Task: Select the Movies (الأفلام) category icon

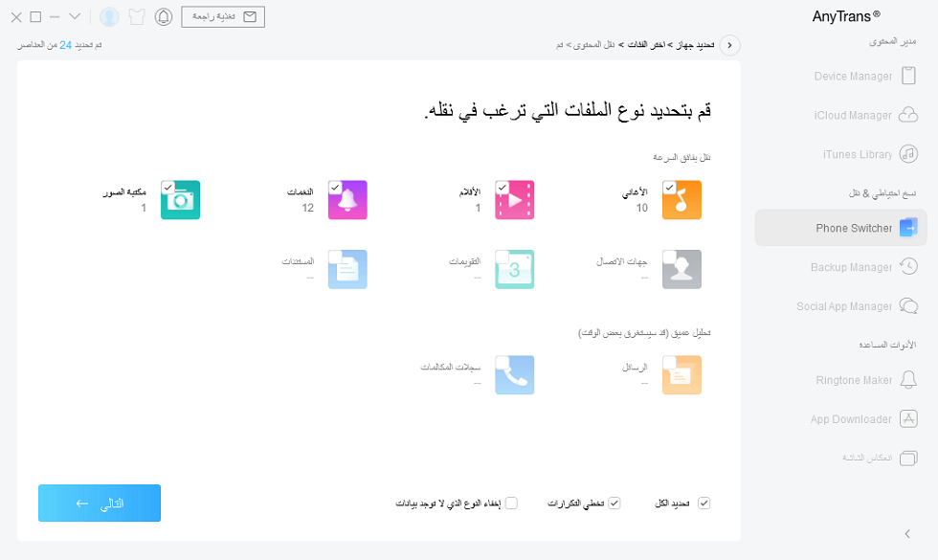Action: 515,200
